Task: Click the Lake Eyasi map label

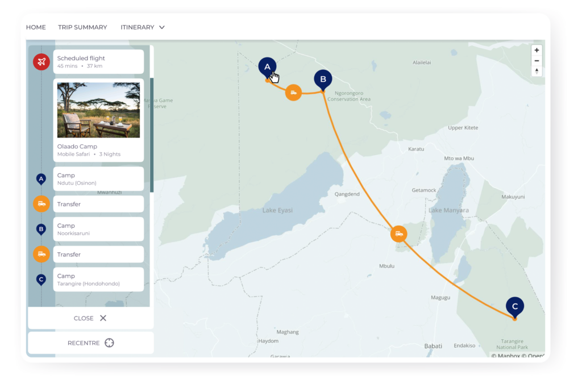Action: 277,210
